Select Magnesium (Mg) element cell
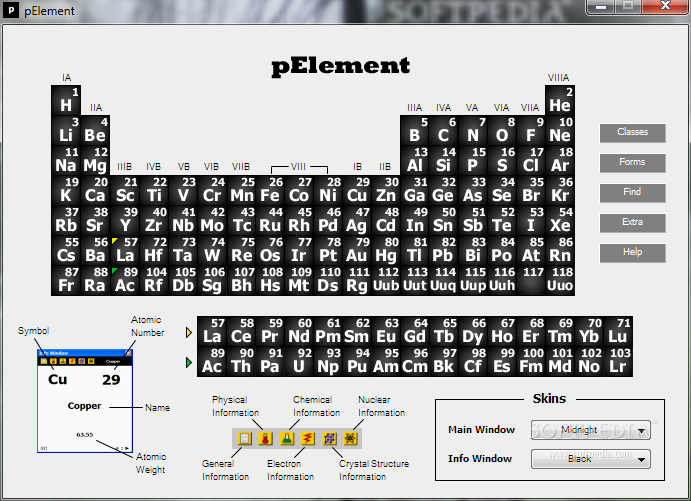Screen dimensions: 691x501 coord(95,160)
